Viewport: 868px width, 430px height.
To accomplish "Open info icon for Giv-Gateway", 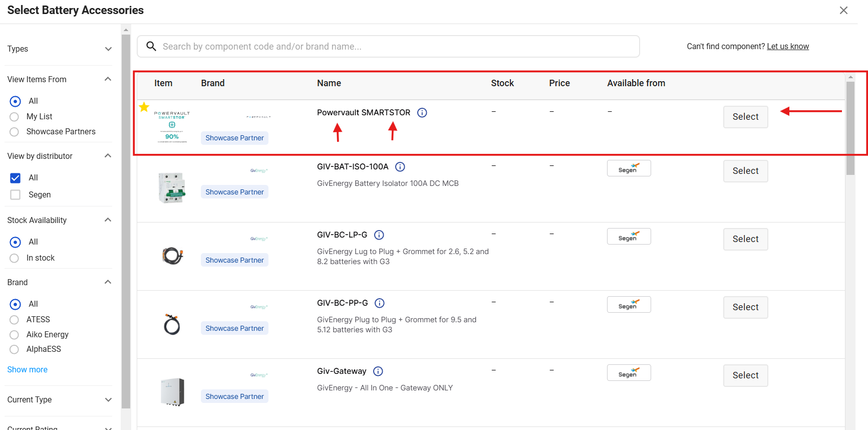I will (378, 371).
